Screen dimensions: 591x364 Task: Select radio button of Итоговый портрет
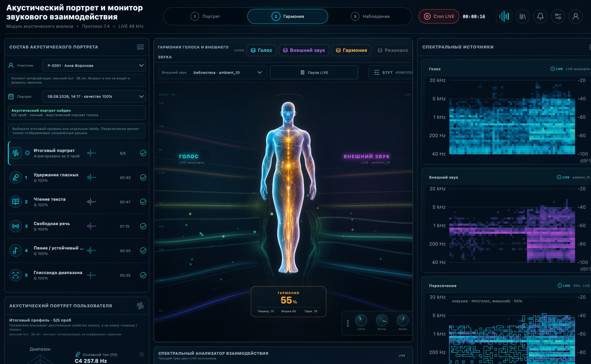pyautogui.click(x=27, y=153)
